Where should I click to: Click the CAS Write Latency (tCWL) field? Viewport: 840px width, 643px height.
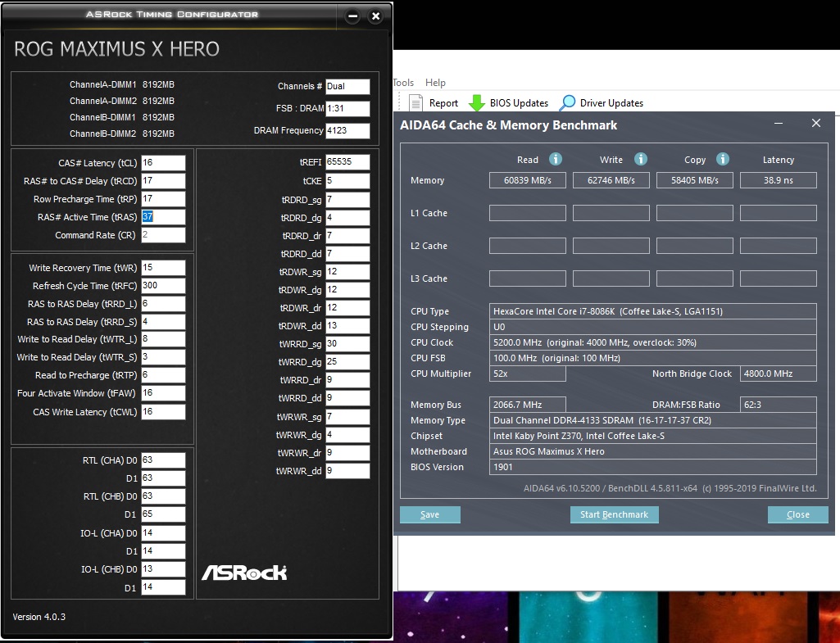pyautogui.click(x=163, y=412)
